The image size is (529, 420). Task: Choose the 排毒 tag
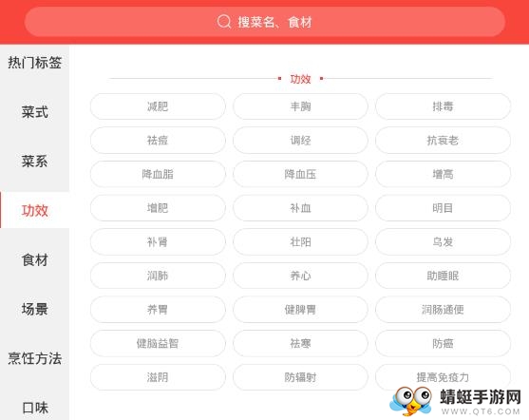[443, 106]
